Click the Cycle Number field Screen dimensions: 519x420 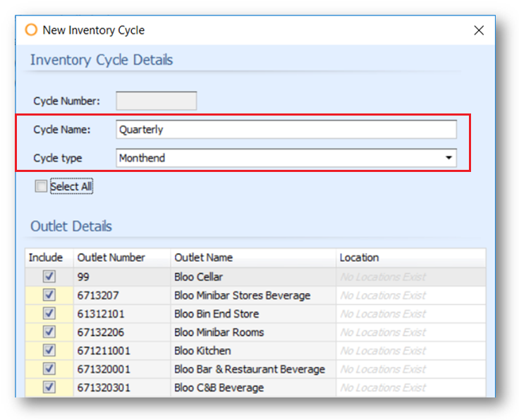coord(156,101)
